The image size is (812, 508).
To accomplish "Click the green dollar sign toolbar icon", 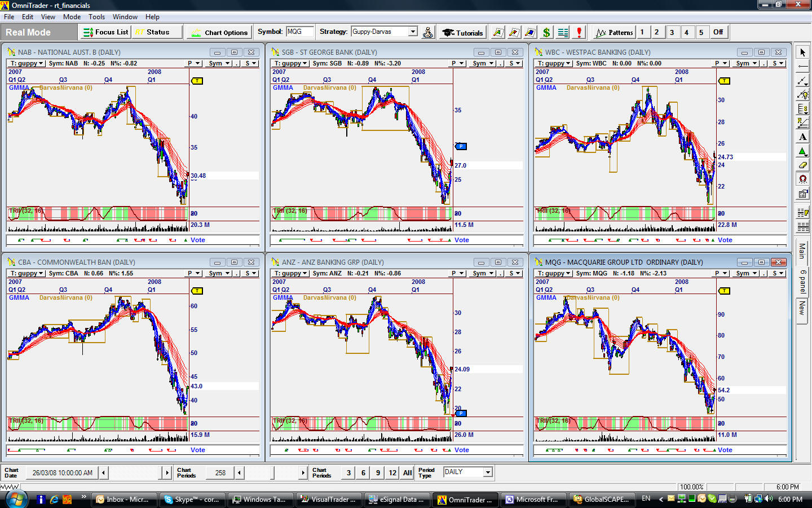I will coord(546,32).
